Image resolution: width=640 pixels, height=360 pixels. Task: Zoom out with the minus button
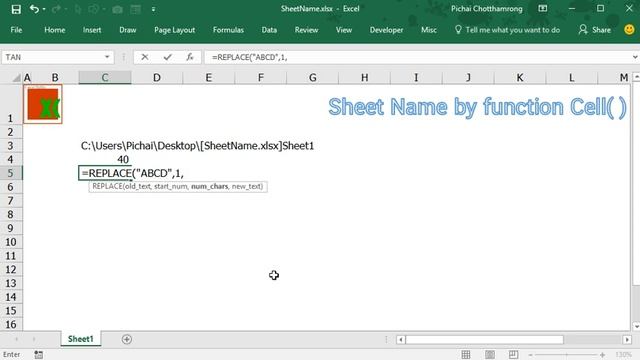530,355
